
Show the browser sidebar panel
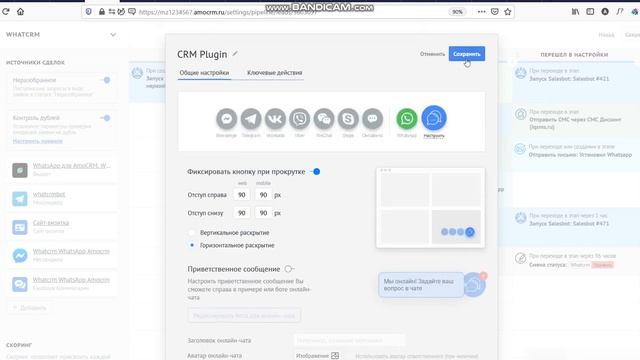pyautogui.click(x=590, y=12)
